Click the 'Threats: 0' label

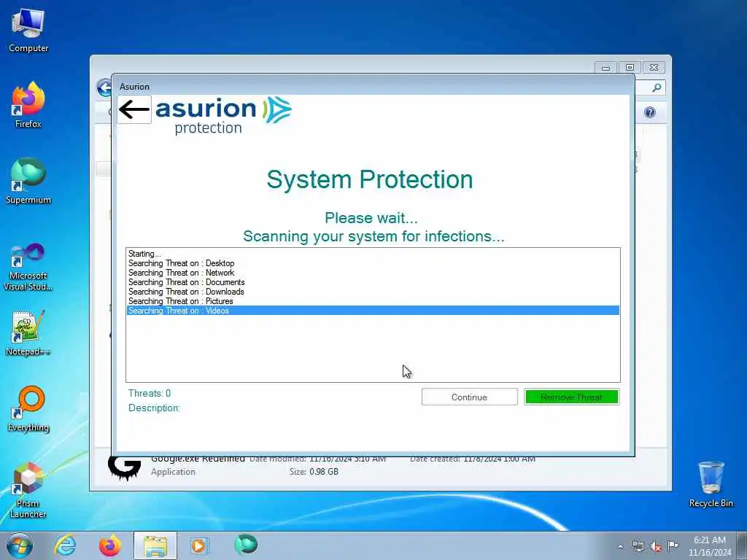click(150, 393)
